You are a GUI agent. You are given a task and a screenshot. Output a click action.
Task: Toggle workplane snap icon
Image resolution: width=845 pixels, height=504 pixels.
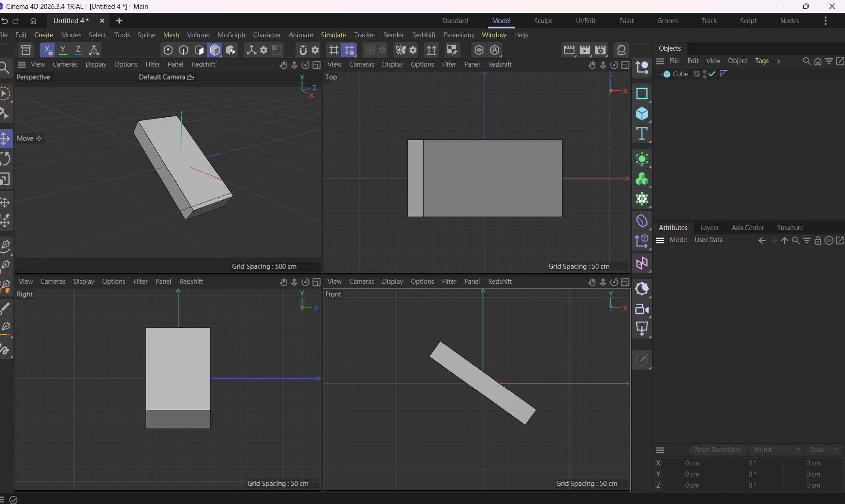coord(349,50)
